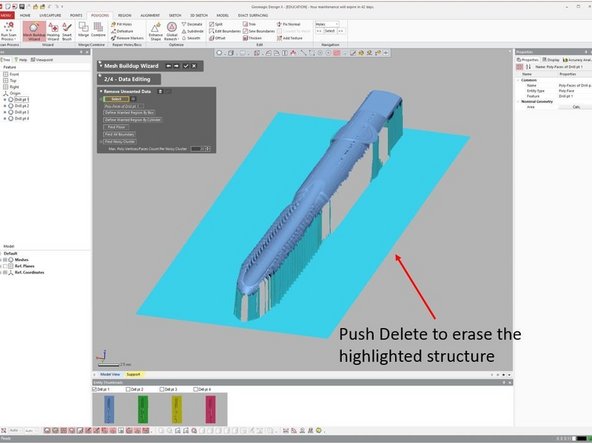Switch to the ALIGNMENT ribbon tab
The height and width of the screenshot is (444, 592).
pos(150,15)
